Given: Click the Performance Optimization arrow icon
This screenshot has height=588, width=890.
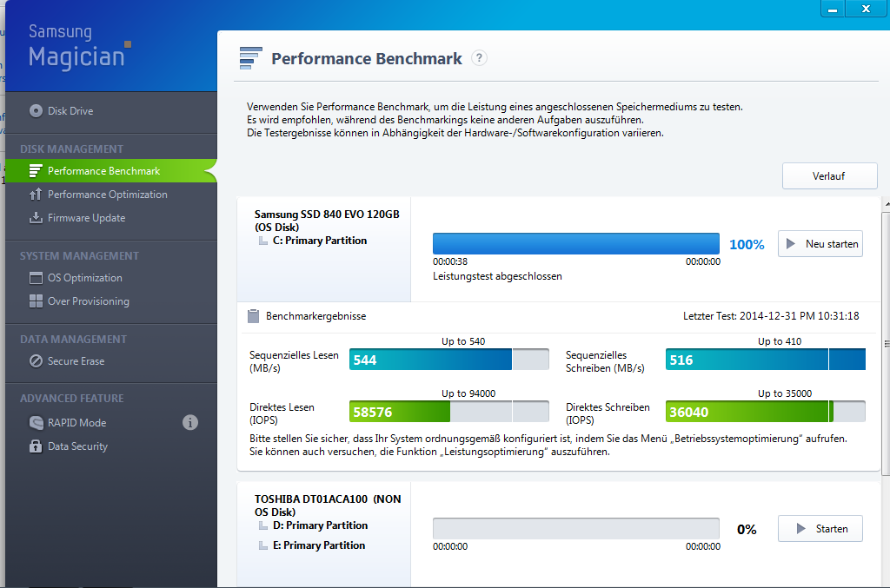Looking at the screenshot, I should point(36,194).
